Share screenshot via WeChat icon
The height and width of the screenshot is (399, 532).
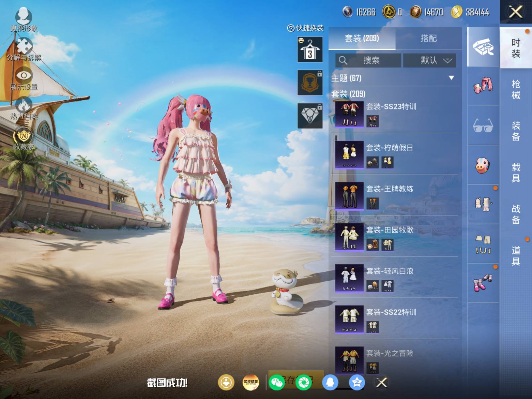click(x=276, y=382)
